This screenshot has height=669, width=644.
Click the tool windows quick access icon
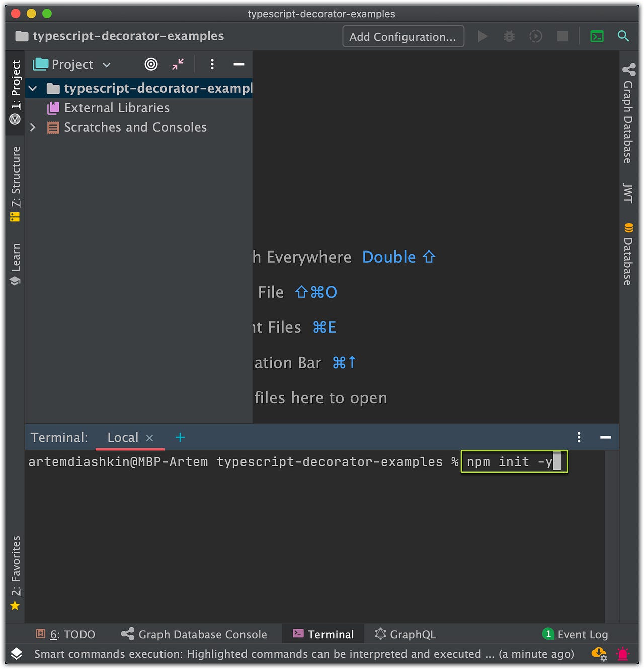[16, 654]
